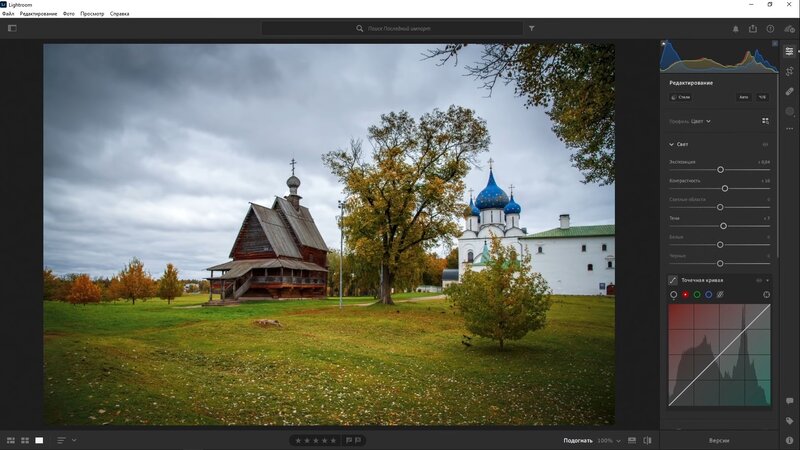Open the help question mark icon

coord(770,29)
